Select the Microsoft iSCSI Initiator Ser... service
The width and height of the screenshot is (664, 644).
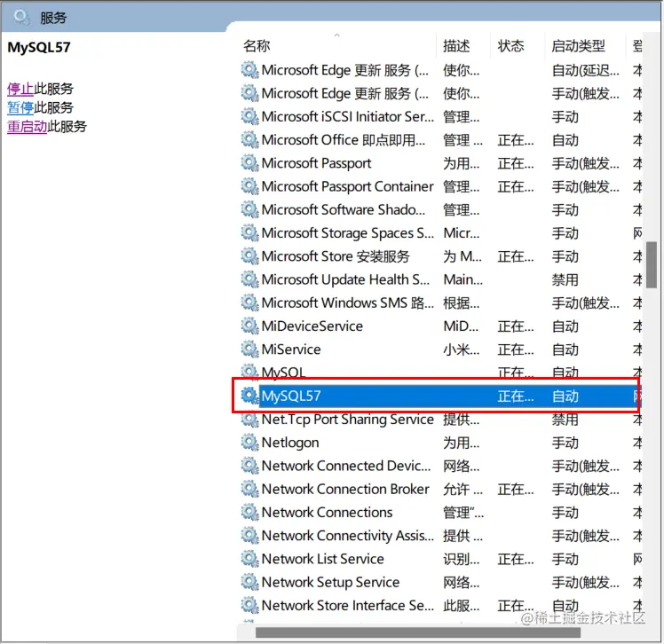click(x=348, y=116)
